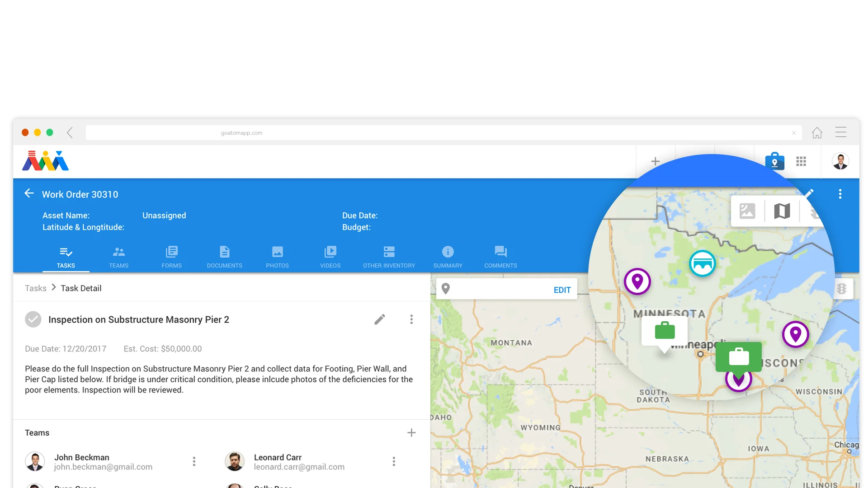The height and width of the screenshot is (488, 868).
Task: Open the apps grid menu
Action: click(802, 161)
